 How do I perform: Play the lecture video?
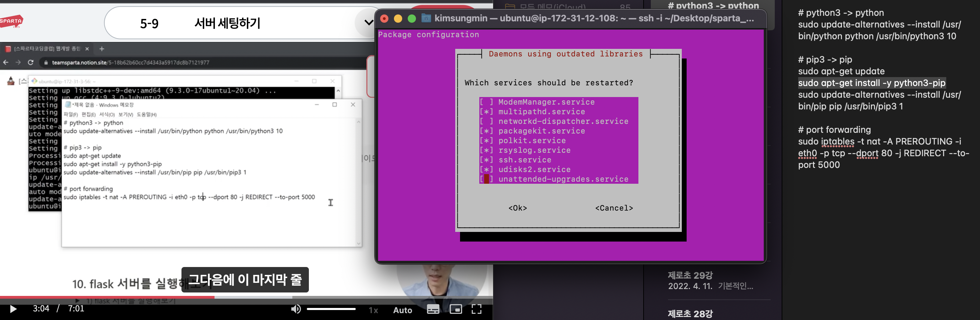(x=13, y=309)
